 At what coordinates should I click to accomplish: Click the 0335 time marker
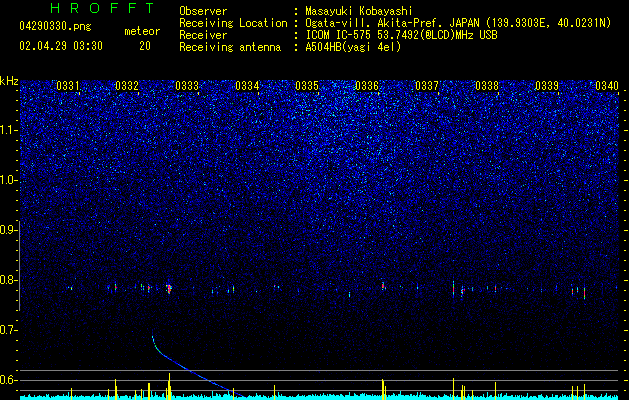(x=307, y=86)
